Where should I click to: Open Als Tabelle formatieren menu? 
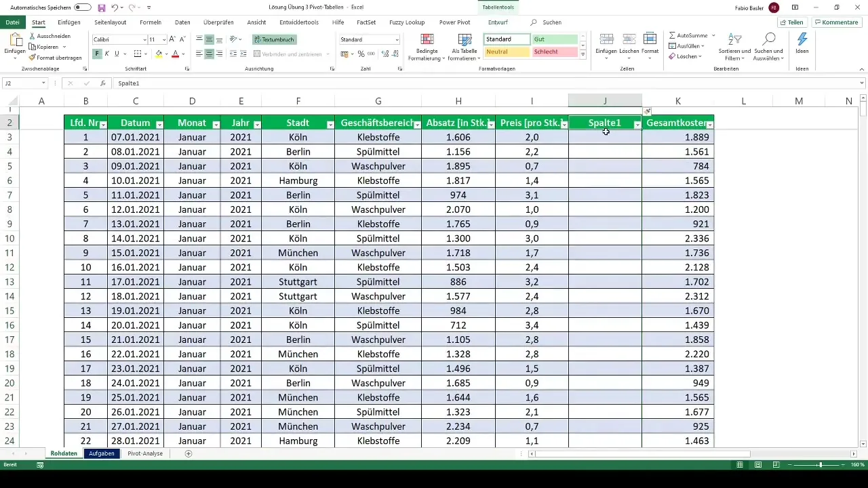coord(465,46)
